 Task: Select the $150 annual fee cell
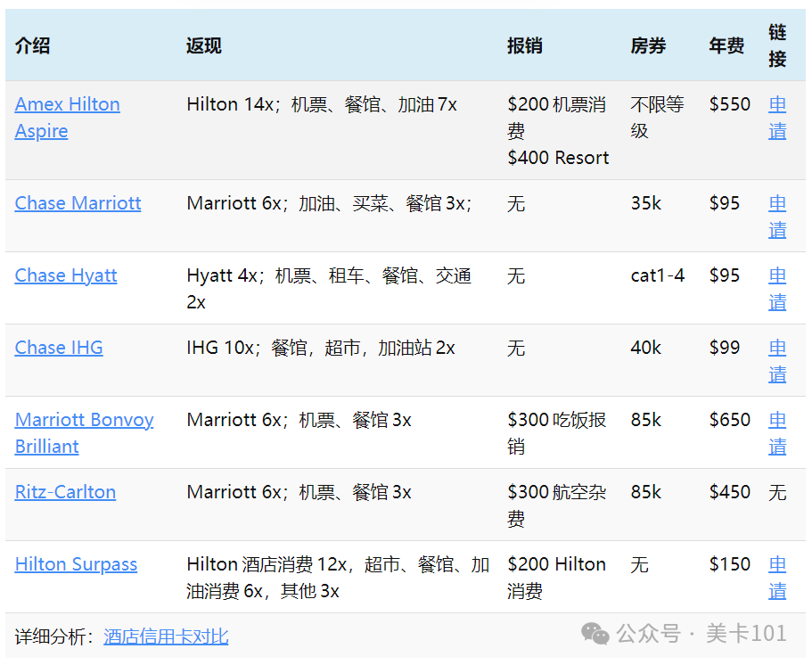click(730, 564)
